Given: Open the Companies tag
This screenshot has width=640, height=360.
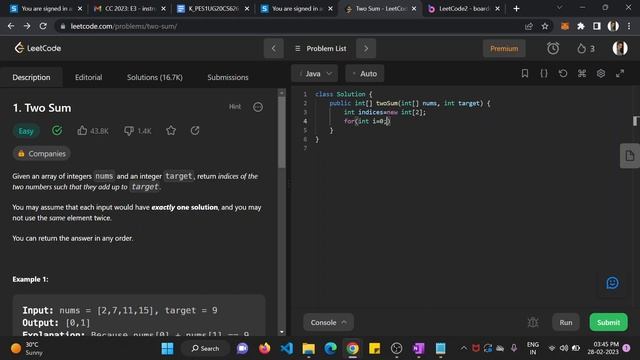Looking at the screenshot, I should (x=42, y=153).
